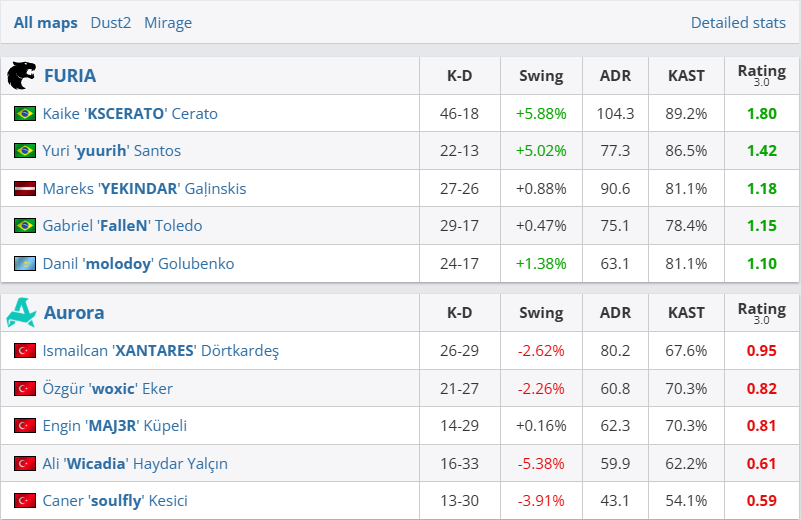Click the Brazil flag beside FalleN
The width and height of the screenshot is (801, 520).
(25, 226)
